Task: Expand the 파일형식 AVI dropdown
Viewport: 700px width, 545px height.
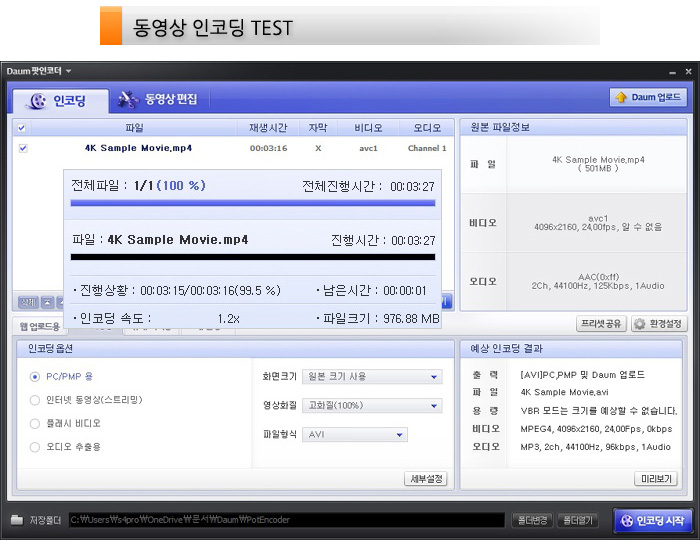Action: [x=355, y=434]
